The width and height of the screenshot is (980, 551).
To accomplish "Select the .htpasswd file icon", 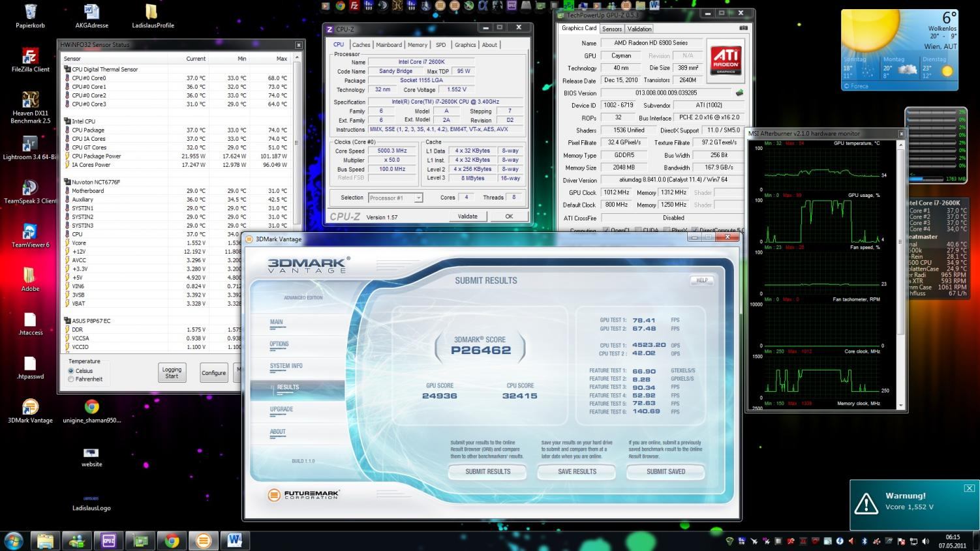I will pos(30,368).
